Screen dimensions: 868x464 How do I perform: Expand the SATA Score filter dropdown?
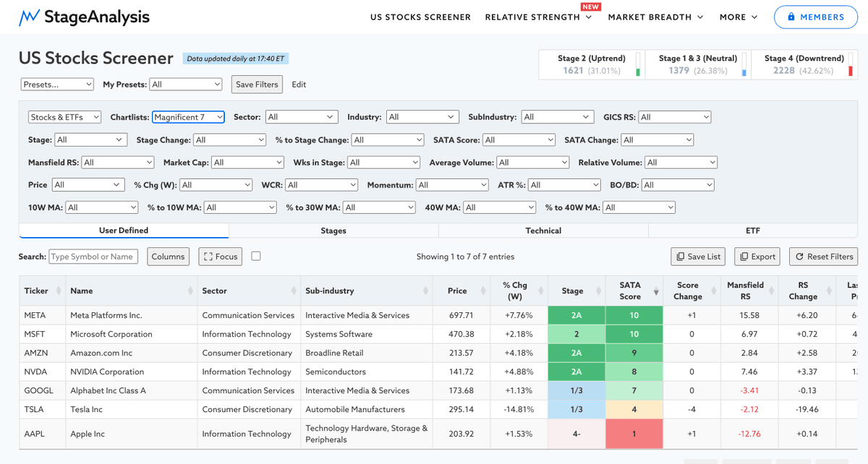[519, 140]
